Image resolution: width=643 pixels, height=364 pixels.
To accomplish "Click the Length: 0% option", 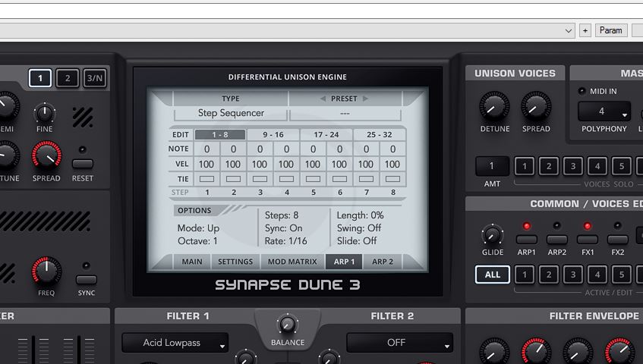I will [x=360, y=215].
